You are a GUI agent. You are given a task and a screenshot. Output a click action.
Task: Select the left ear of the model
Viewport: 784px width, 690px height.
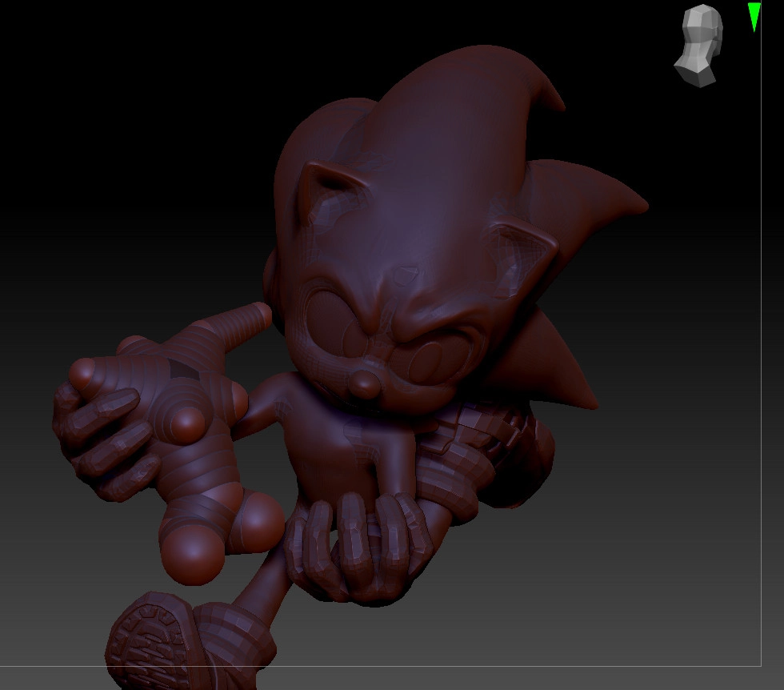tap(322, 191)
